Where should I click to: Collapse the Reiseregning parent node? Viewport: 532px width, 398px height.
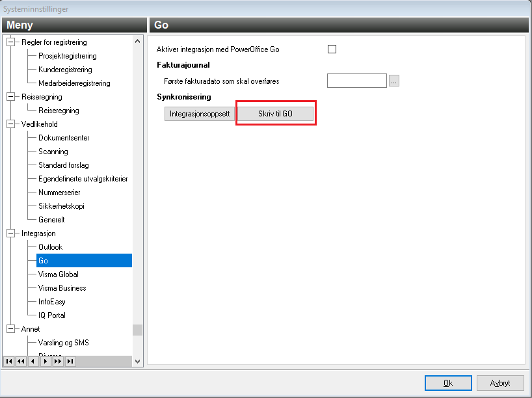(11, 97)
